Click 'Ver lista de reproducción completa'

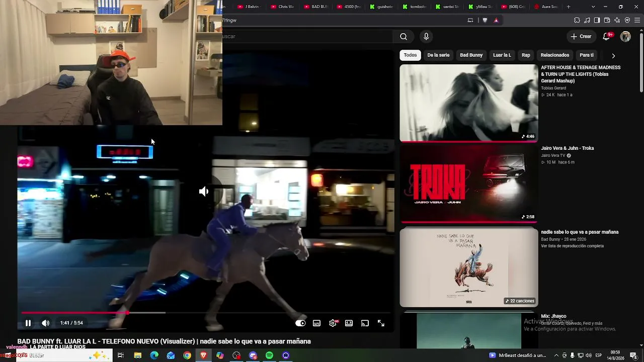click(572, 246)
